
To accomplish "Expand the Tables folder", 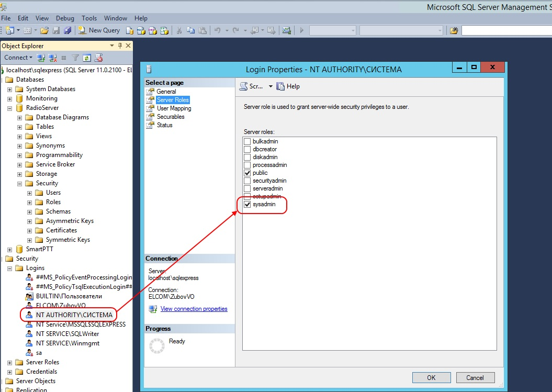I will [20, 127].
